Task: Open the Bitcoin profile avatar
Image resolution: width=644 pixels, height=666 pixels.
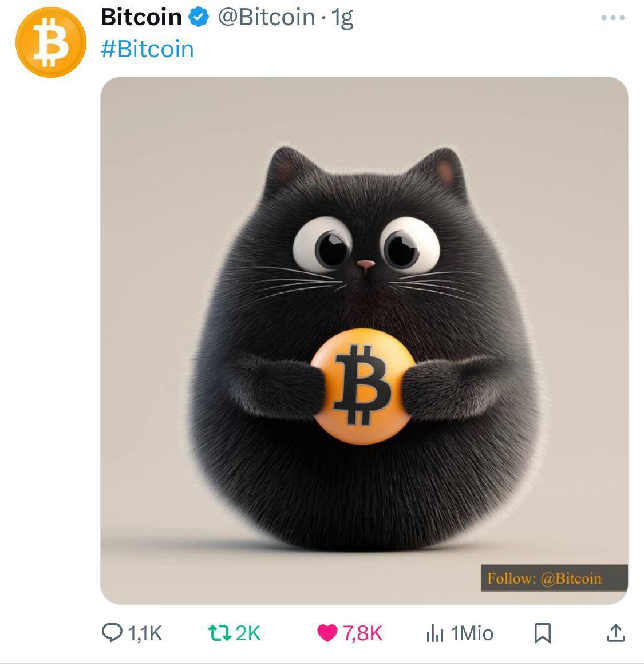Action: (x=50, y=42)
